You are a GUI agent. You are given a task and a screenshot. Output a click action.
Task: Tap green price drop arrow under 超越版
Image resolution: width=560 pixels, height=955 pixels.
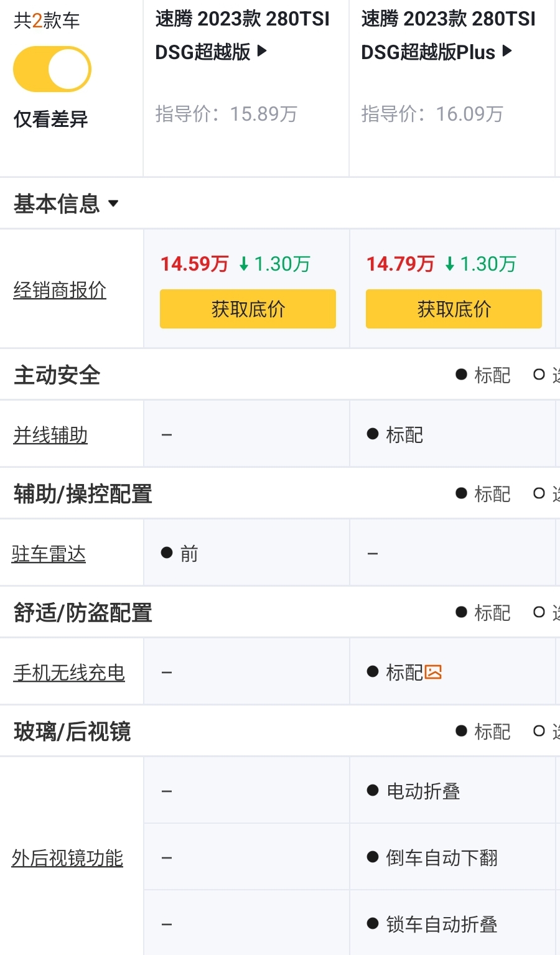coord(244,264)
